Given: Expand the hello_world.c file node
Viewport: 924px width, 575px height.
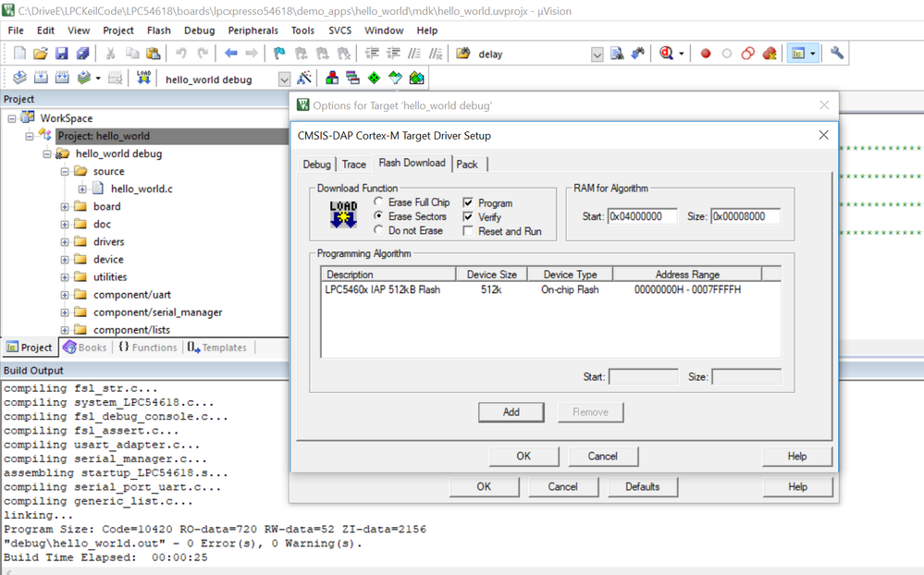Looking at the screenshot, I should (x=82, y=190).
